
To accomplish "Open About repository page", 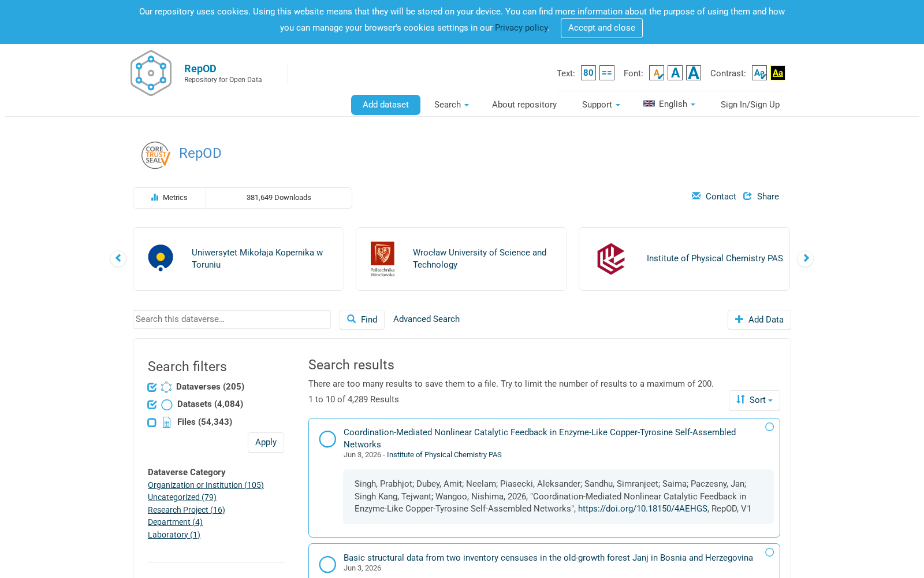I will tap(524, 105).
